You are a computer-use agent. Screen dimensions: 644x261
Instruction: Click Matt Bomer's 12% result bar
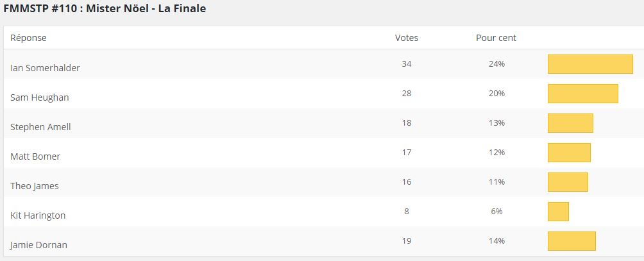(569, 153)
